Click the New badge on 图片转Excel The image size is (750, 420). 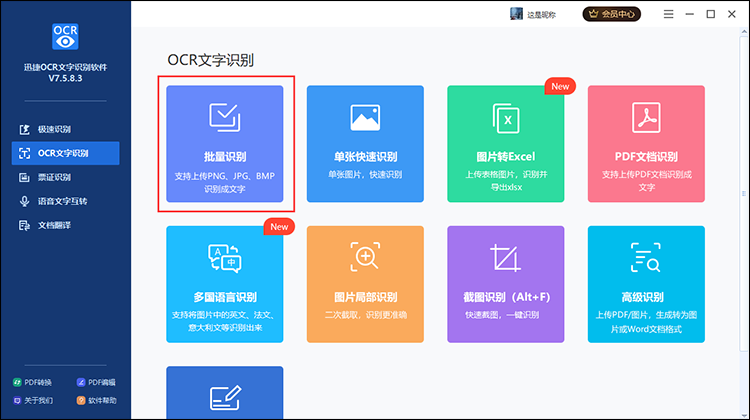tap(560, 87)
